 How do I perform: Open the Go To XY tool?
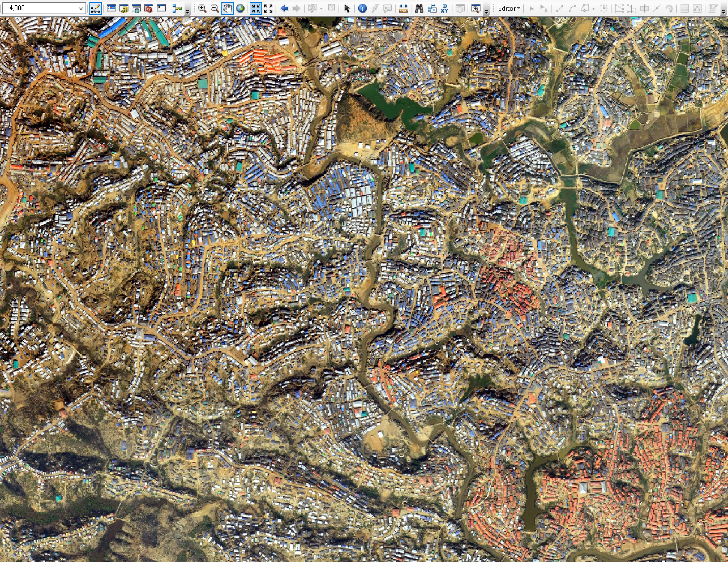[444, 8]
